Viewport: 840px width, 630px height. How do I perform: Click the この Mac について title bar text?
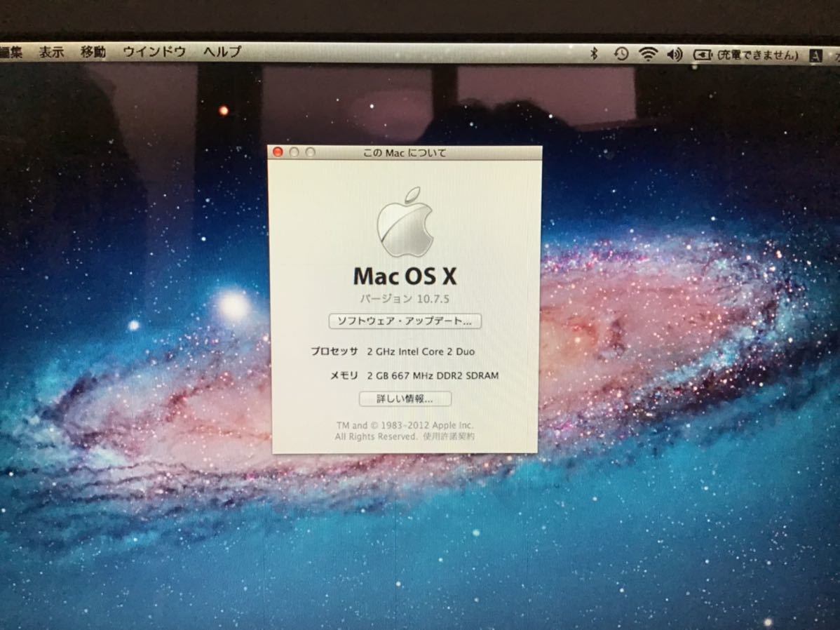click(x=405, y=153)
